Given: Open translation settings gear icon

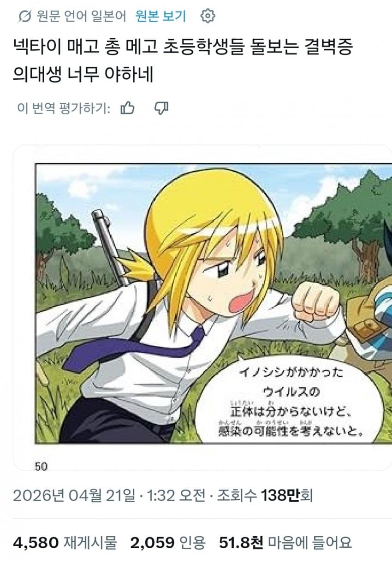Looking at the screenshot, I should pyautogui.click(x=208, y=17).
